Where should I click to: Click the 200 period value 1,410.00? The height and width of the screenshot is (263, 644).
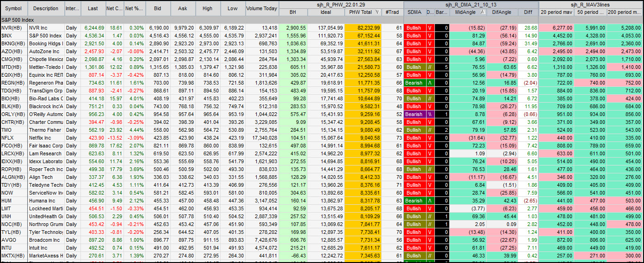(x=625, y=67)
